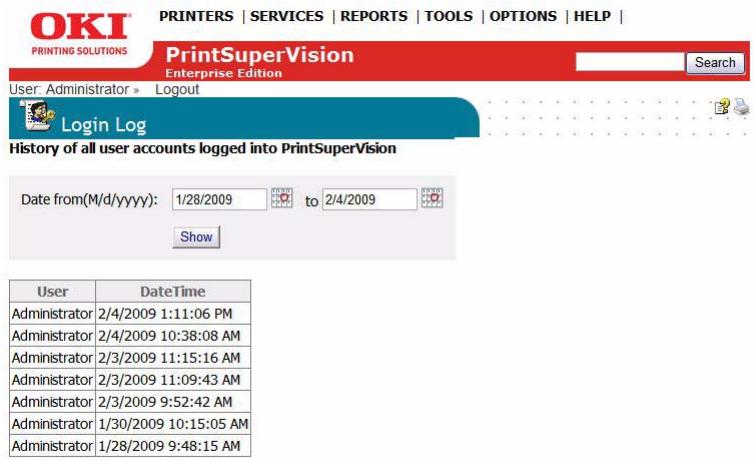The width and height of the screenshot is (754, 462).
Task: Open the HELP menu
Action: (x=592, y=16)
